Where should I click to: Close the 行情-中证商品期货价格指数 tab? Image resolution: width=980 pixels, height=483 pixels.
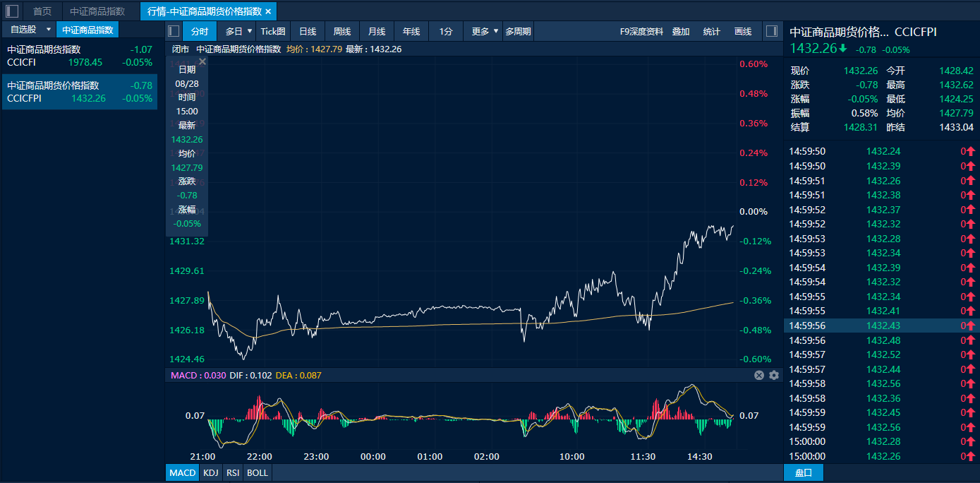[268, 11]
